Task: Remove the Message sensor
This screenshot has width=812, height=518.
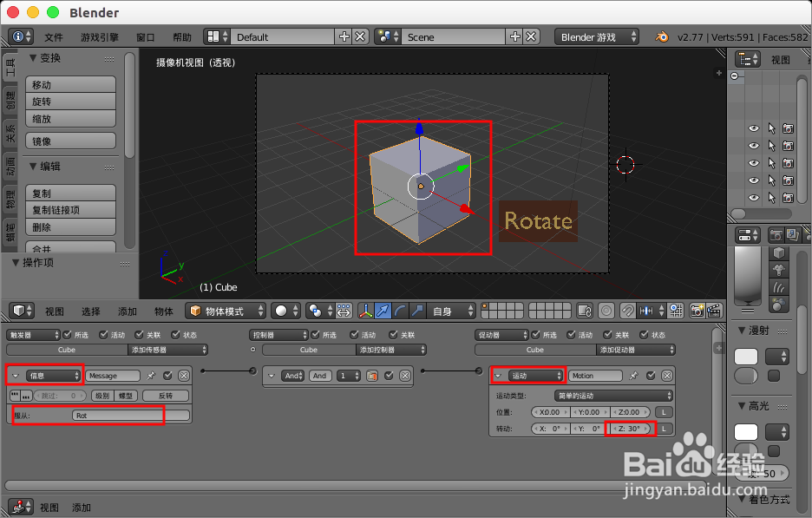Action: [x=184, y=376]
